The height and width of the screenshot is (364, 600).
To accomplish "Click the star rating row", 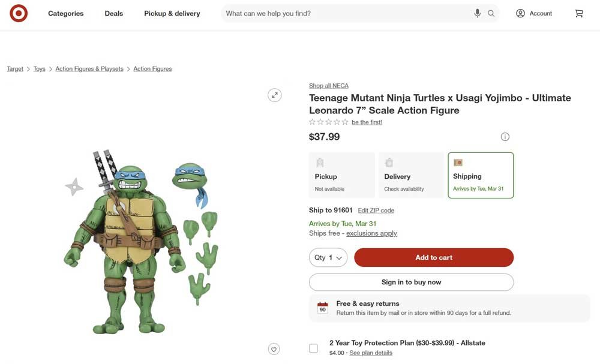I will [x=328, y=122].
